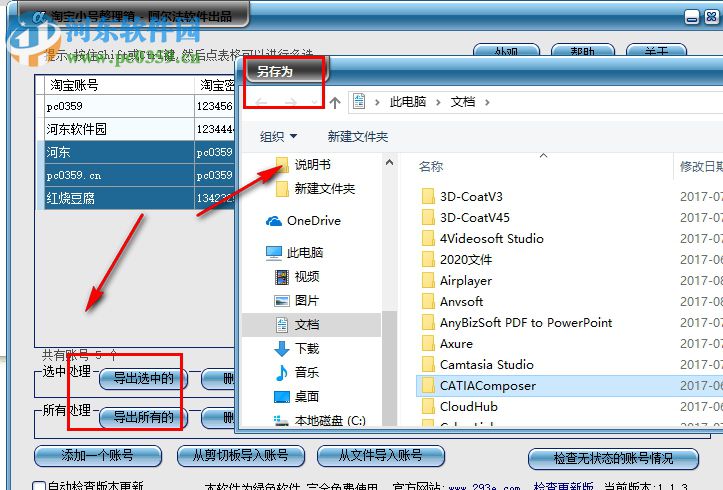Select the Camtasia Studio folder

pos(478,365)
